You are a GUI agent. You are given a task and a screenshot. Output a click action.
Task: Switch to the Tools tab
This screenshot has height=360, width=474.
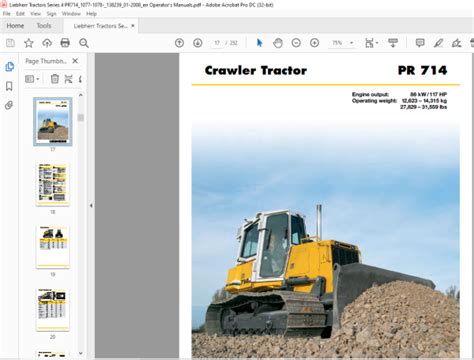[44, 26]
